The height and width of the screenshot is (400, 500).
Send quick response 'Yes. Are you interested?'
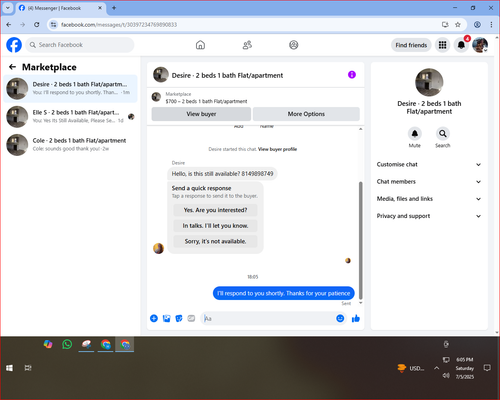point(215,210)
